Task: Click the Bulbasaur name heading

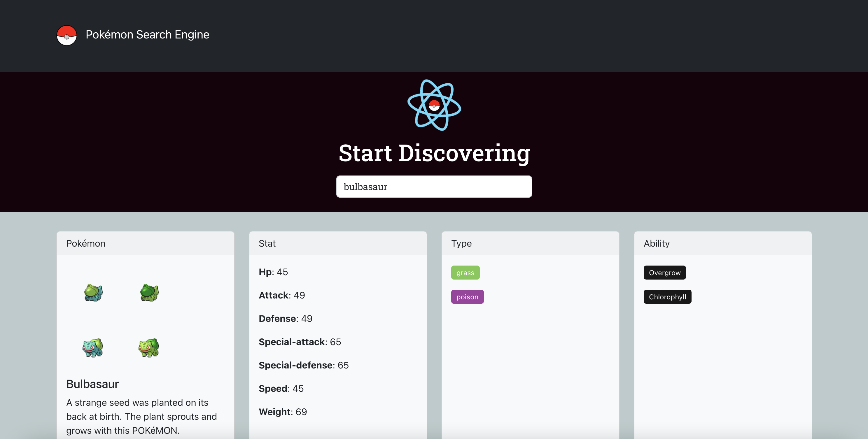Action: point(92,384)
